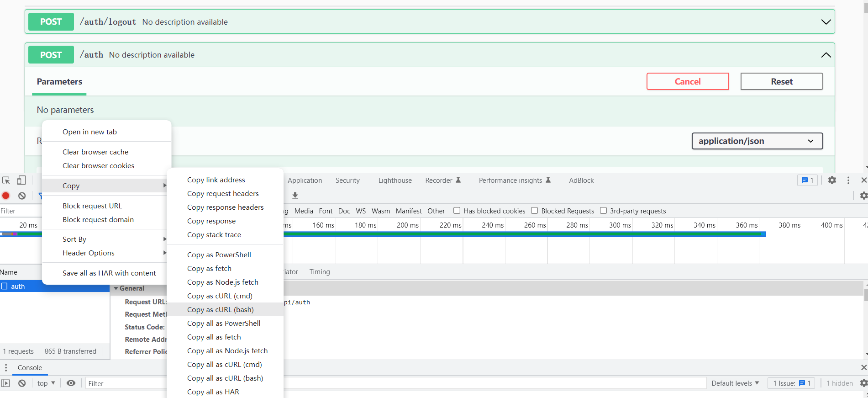Click Clear browser cache
The height and width of the screenshot is (398, 868).
click(107, 152)
